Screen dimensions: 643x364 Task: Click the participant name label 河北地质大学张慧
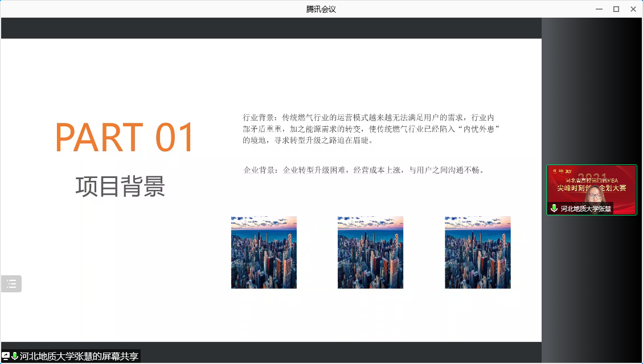click(x=585, y=209)
